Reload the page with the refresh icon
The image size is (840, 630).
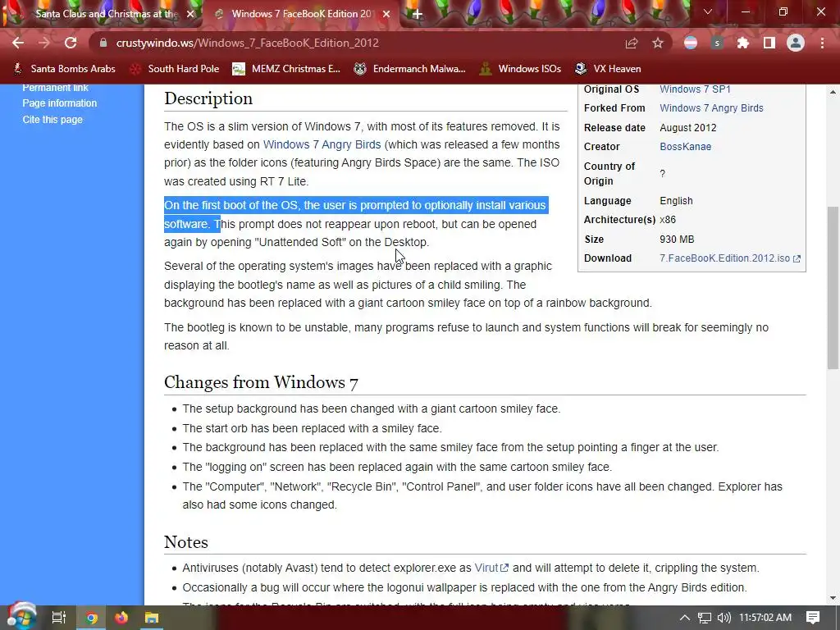click(x=71, y=43)
